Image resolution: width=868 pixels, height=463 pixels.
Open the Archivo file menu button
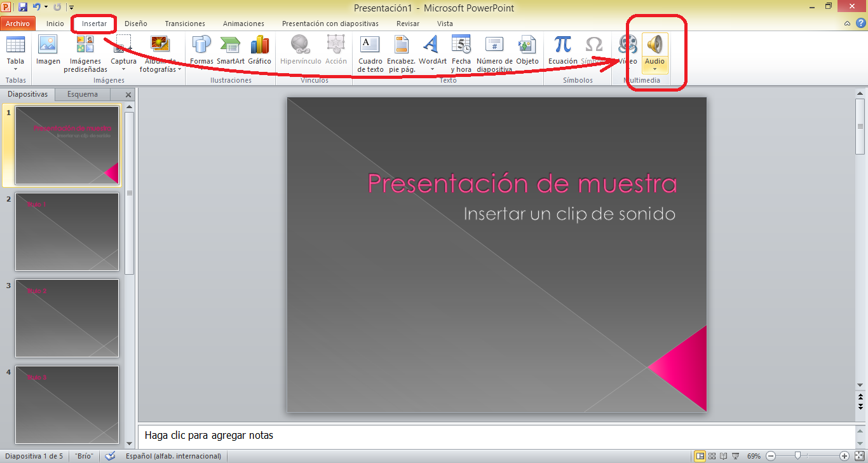(x=18, y=24)
